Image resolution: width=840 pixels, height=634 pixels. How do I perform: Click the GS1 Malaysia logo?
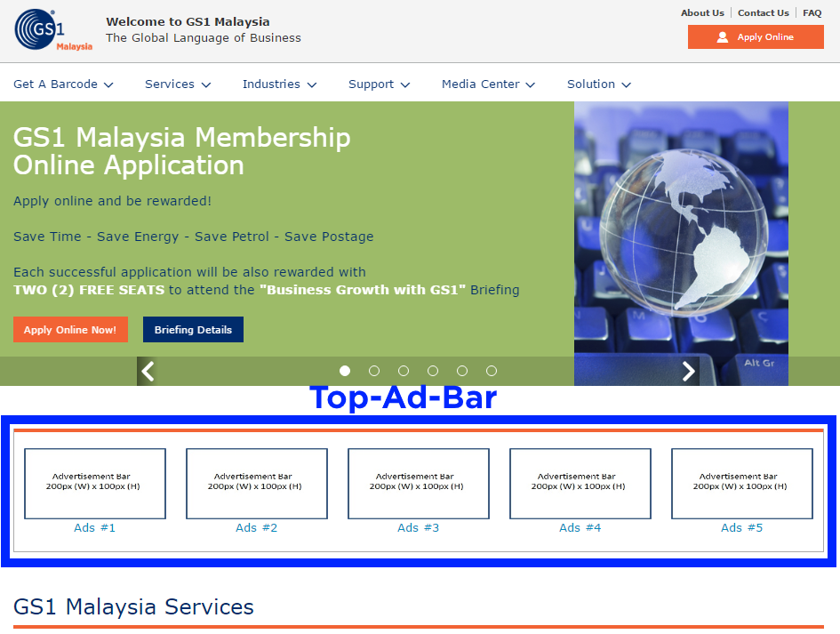53,30
